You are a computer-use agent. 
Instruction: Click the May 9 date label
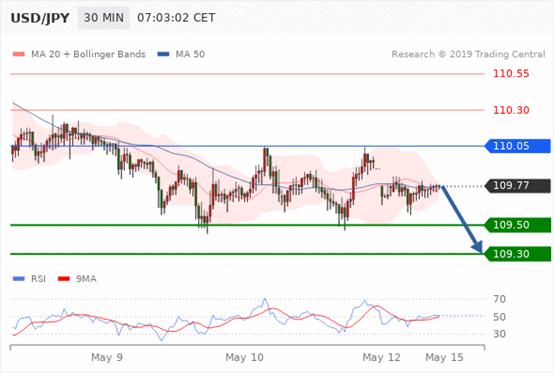click(x=107, y=357)
